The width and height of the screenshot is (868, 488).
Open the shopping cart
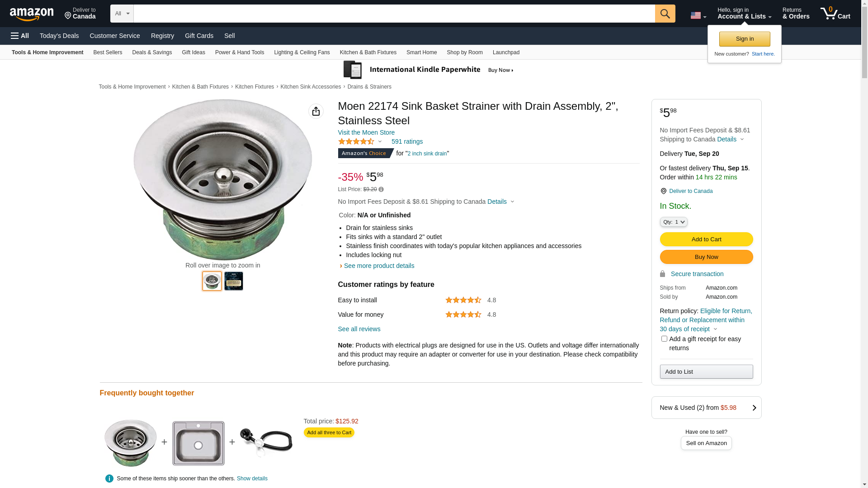835,14
